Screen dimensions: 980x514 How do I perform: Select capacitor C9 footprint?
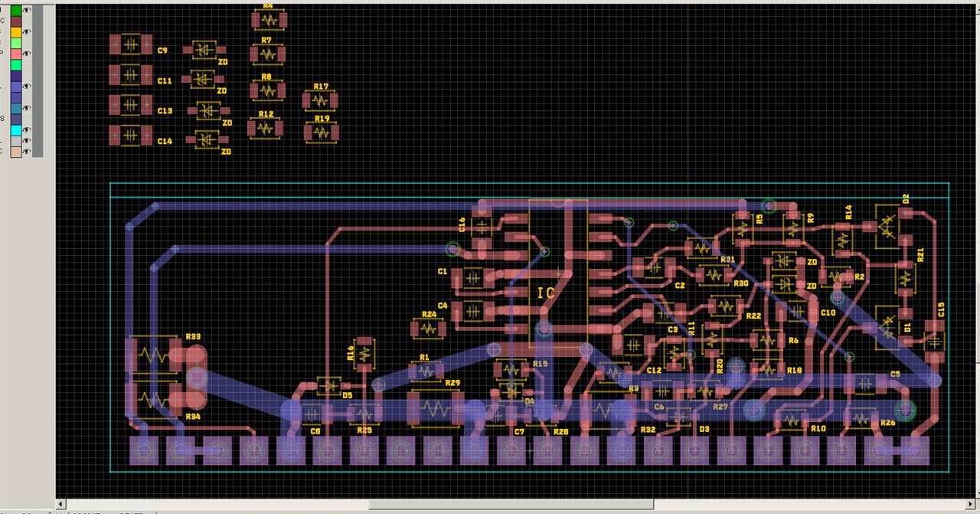131,45
